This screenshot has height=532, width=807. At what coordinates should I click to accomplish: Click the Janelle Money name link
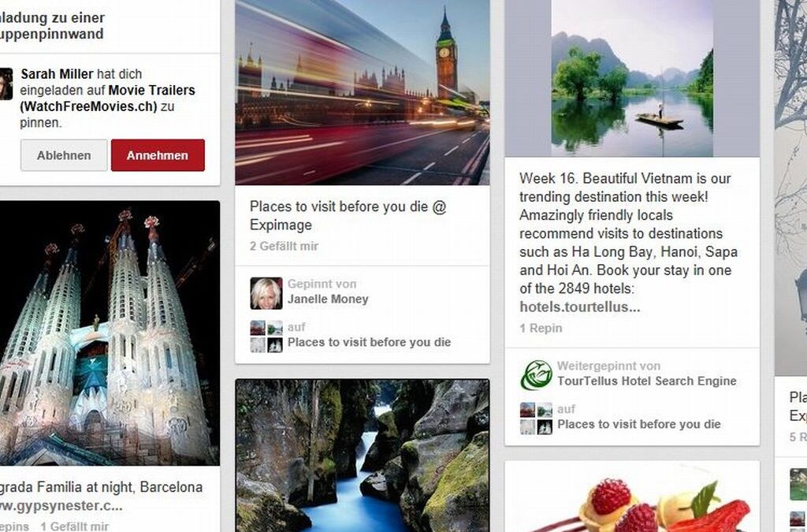coord(328,299)
